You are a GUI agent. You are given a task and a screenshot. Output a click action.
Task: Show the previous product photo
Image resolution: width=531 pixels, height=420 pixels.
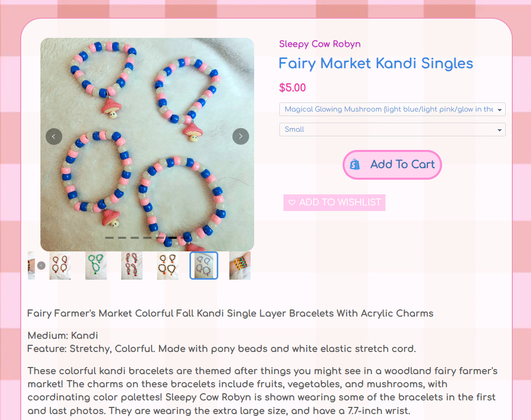(54, 136)
